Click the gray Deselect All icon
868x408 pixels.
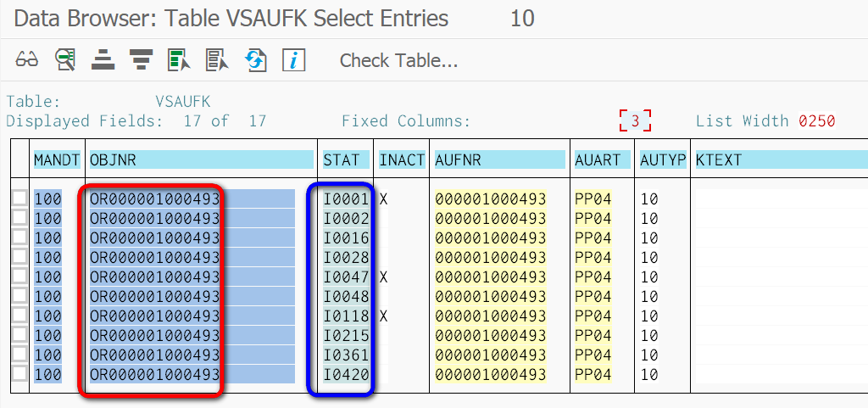click(x=216, y=59)
